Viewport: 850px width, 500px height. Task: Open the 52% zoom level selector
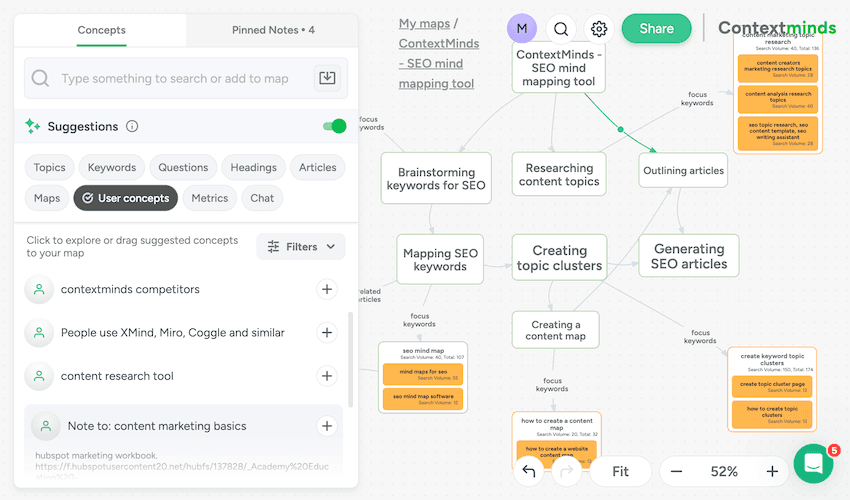pos(724,471)
